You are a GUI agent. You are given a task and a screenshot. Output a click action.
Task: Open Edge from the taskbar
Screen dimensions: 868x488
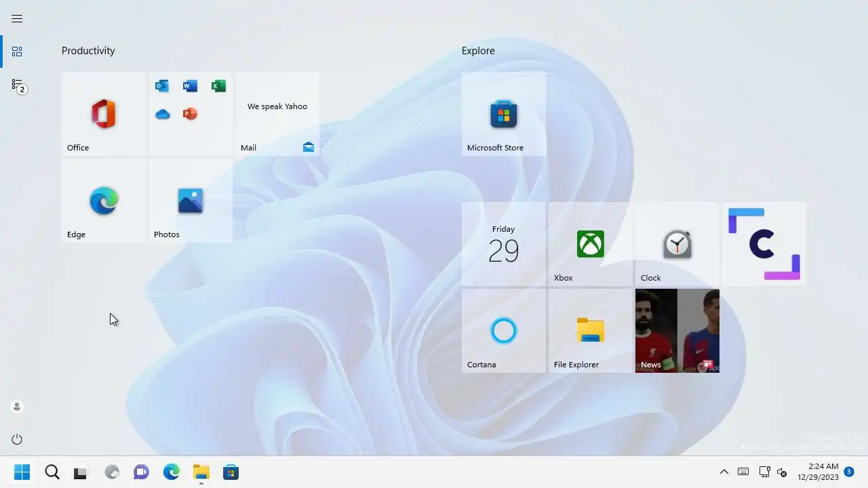pos(172,472)
